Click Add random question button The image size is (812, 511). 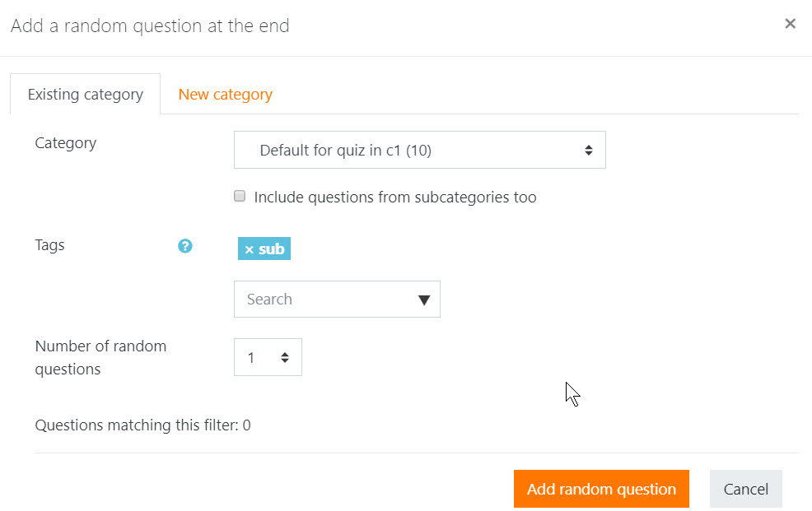(x=601, y=489)
